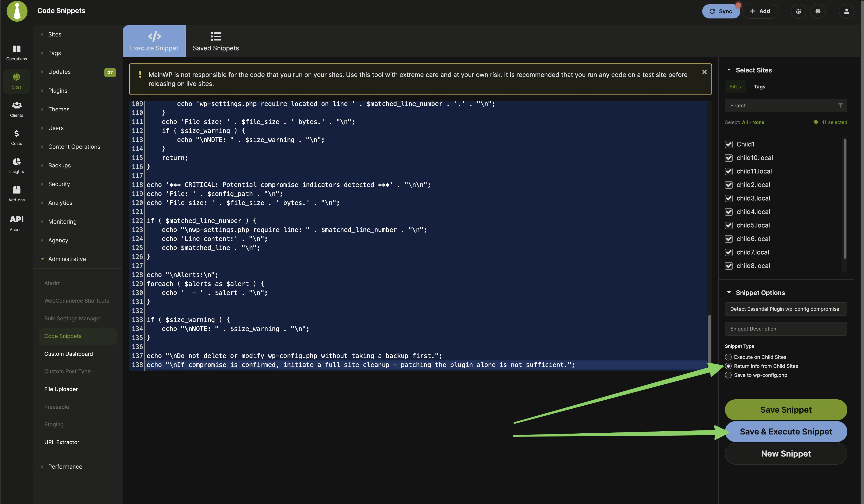Collapse the Administrative sidebar section
864x504 pixels.
(43, 259)
